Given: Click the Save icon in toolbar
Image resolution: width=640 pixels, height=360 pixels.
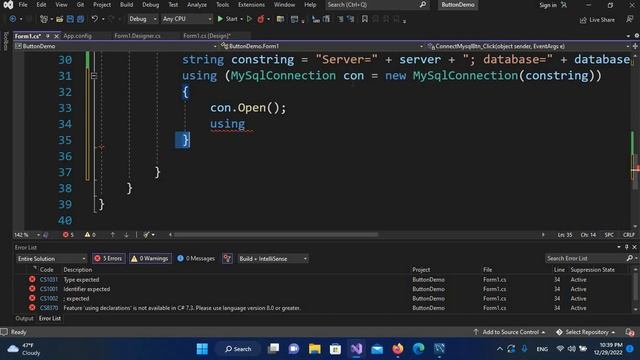Looking at the screenshot, I should [70, 19].
